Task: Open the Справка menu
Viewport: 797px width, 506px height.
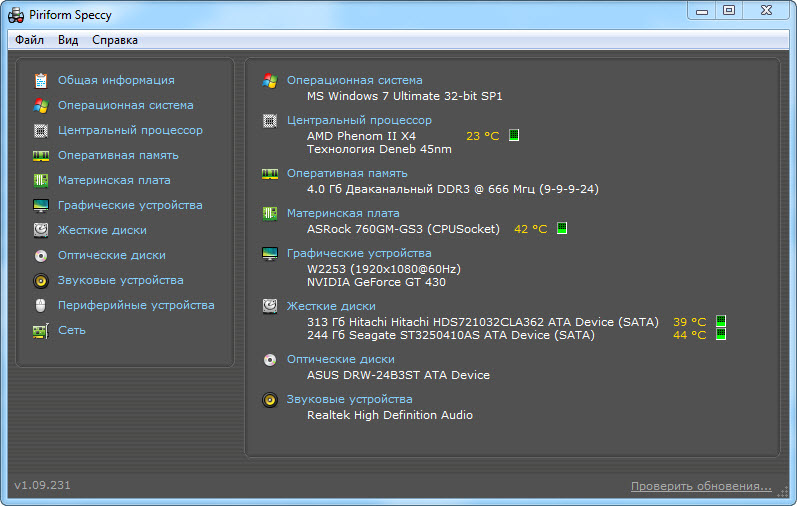Action: point(115,40)
